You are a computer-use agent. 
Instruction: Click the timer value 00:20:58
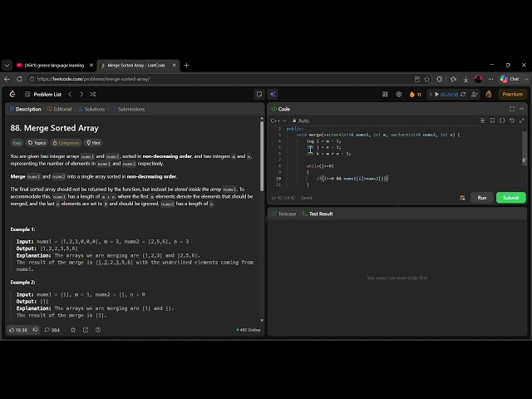pyautogui.click(x=449, y=94)
